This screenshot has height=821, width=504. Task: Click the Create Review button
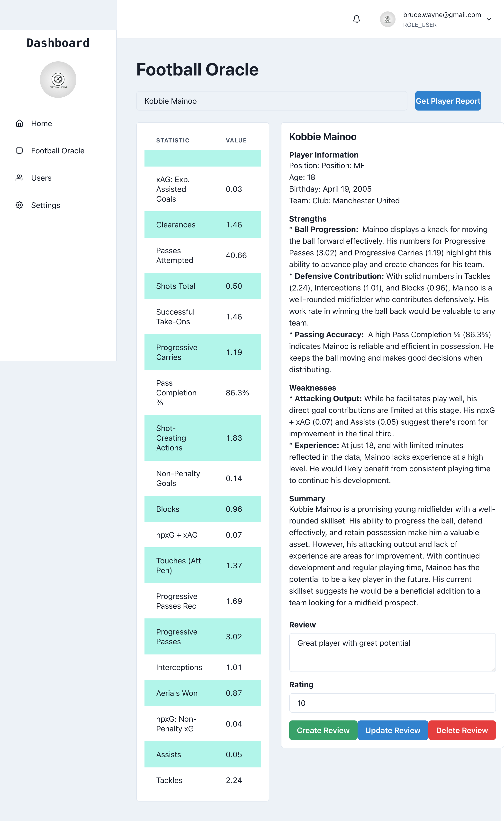point(323,730)
